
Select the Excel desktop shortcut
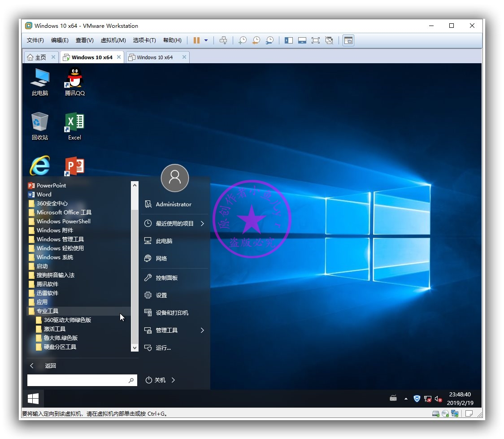74,126
